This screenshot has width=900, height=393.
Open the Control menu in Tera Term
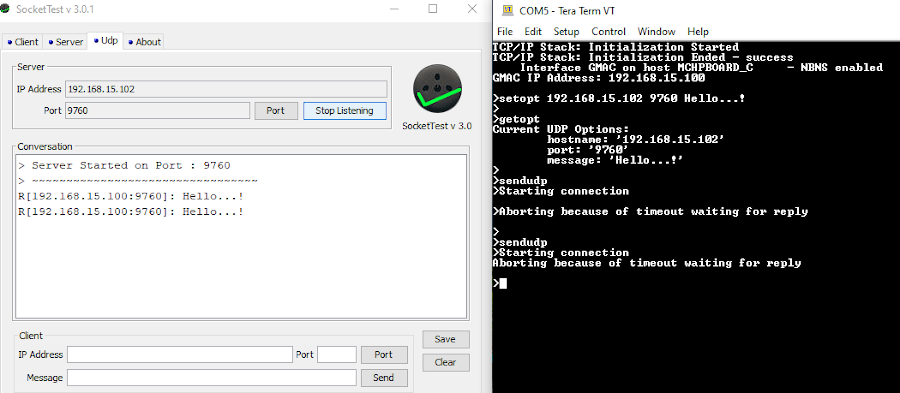click(x=608, y=32)
